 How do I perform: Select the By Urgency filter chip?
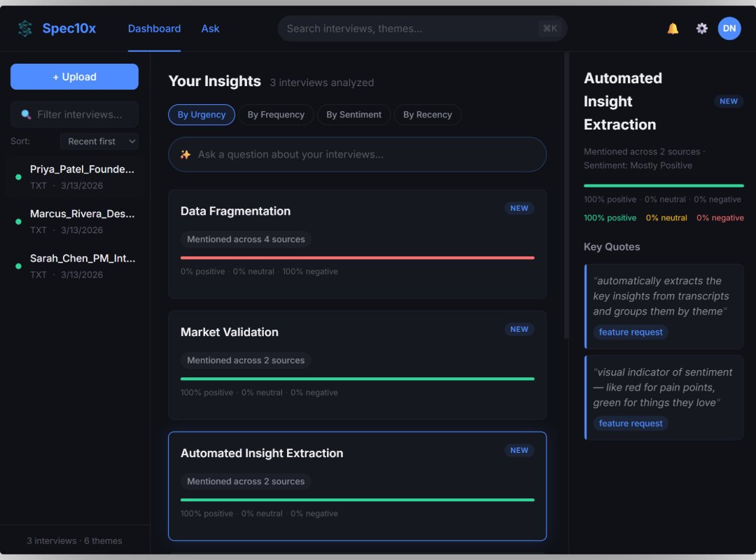tap(202, 115)
